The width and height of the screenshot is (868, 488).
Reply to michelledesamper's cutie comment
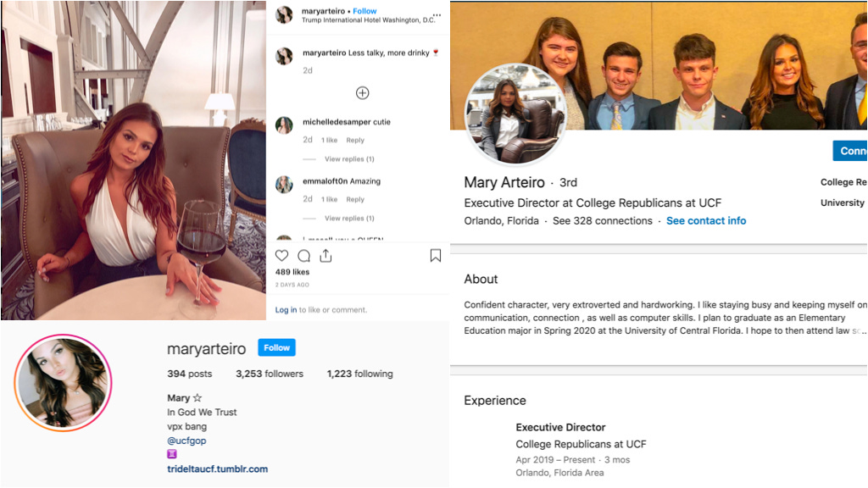tap(355, 140)
